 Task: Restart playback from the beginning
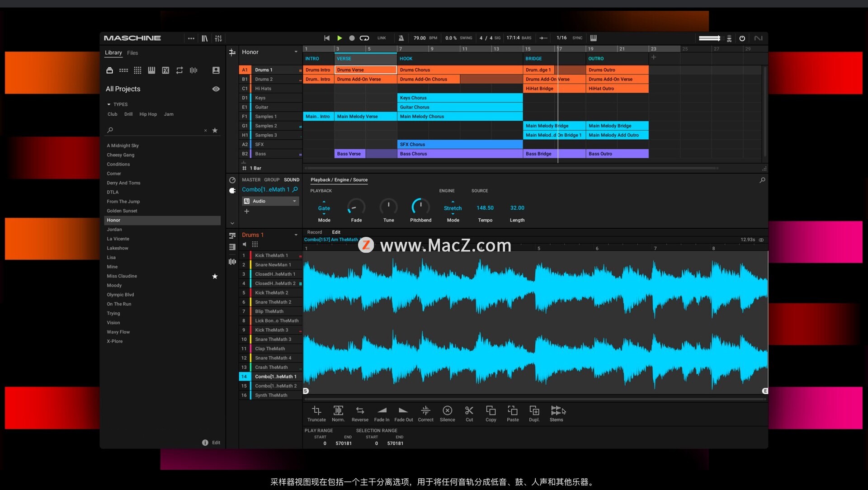click(327, 38)
